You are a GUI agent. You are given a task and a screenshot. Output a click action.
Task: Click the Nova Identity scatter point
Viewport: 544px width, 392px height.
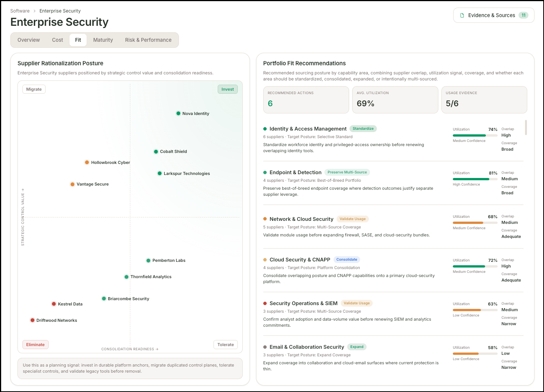178,113
